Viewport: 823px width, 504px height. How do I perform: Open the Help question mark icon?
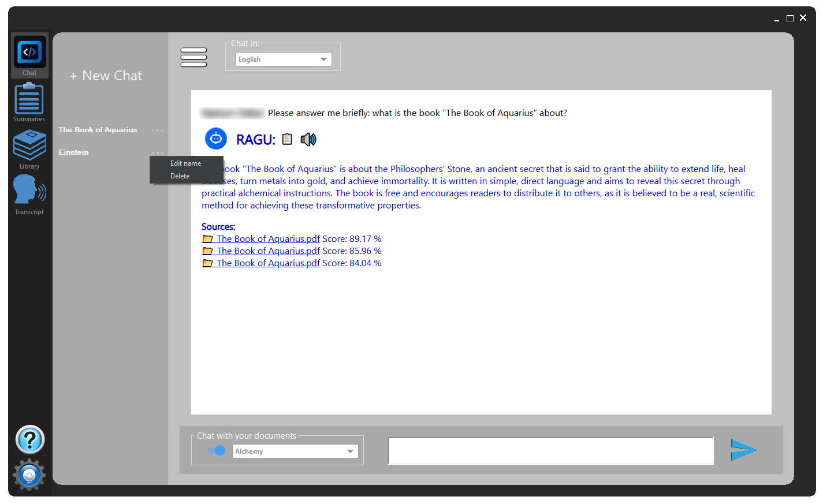pos(29,440)
